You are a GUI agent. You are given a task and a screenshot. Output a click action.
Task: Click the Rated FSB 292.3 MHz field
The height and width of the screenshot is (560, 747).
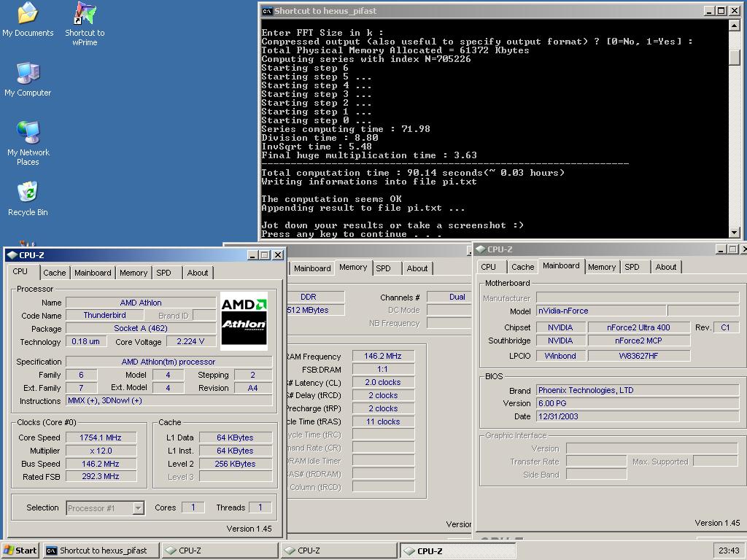(x=101, y=476)
